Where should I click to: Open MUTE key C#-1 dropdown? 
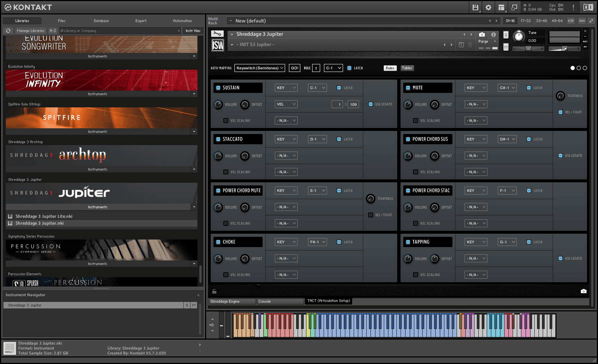pos(507,88)
